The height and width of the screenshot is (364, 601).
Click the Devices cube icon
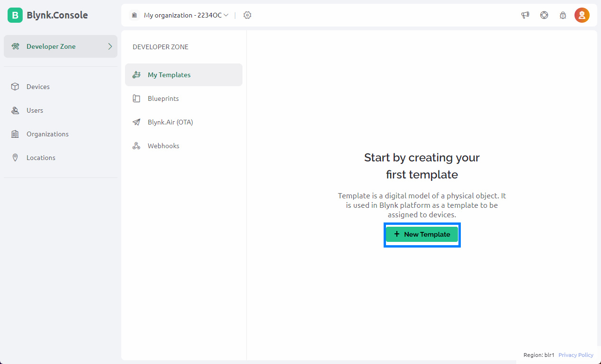(15, 87)
